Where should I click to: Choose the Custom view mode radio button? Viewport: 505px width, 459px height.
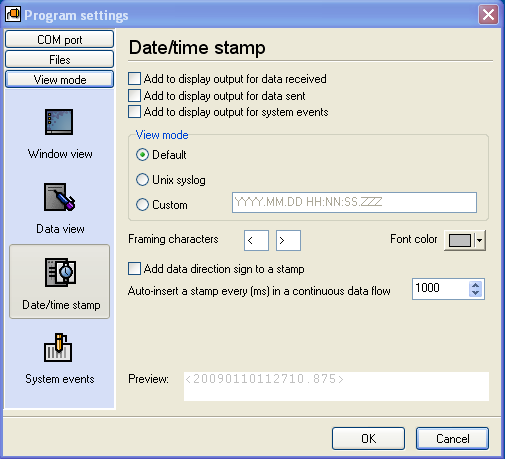pos(142,205)
